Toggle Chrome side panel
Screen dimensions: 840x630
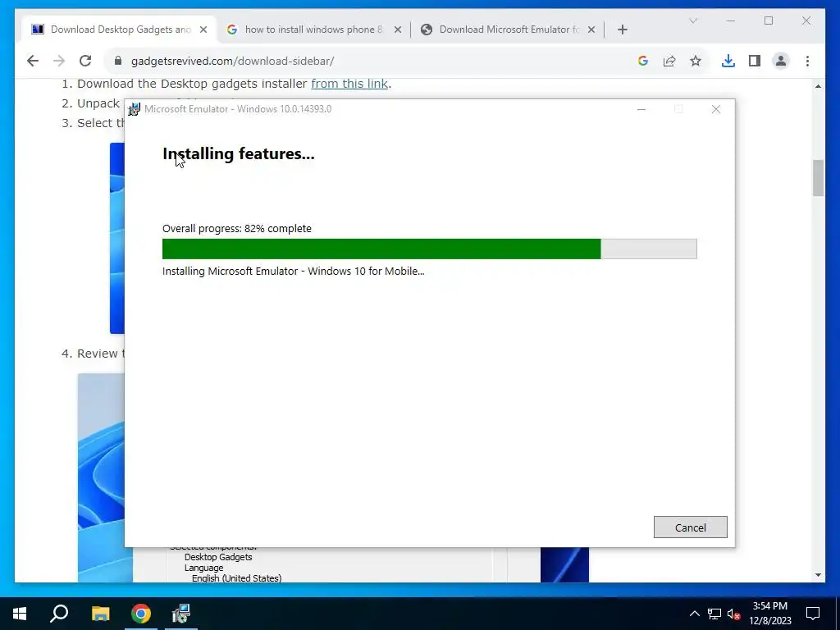pos(755,61)
